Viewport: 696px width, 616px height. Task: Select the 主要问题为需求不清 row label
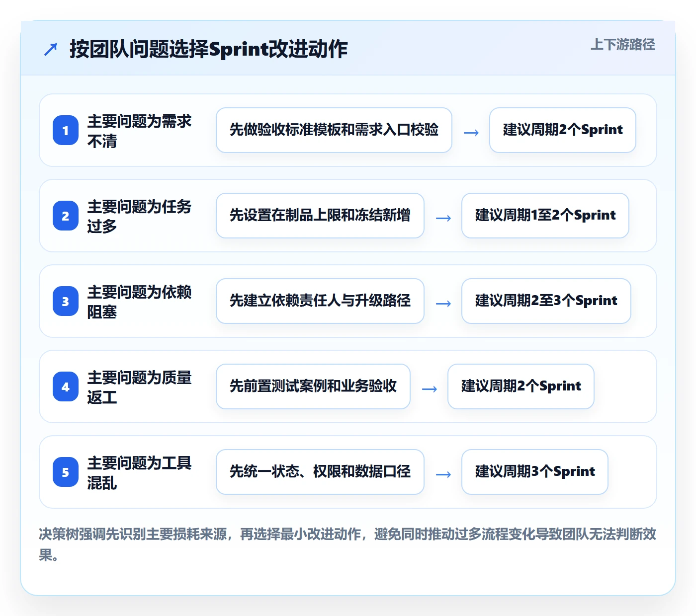139,131
